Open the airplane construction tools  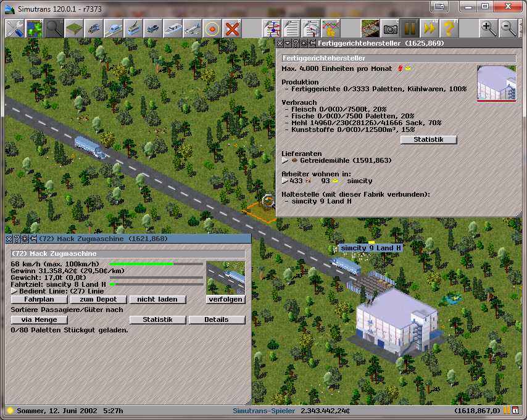(193, 28)
